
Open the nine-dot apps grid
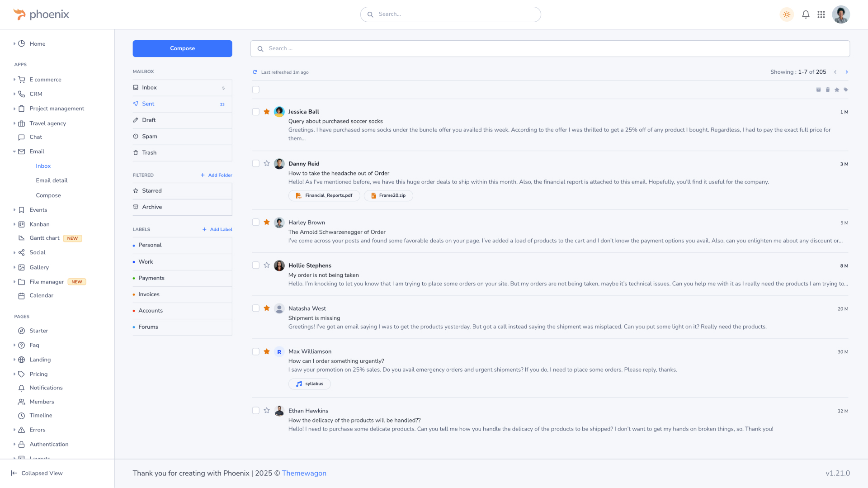(x=821, y=14)
